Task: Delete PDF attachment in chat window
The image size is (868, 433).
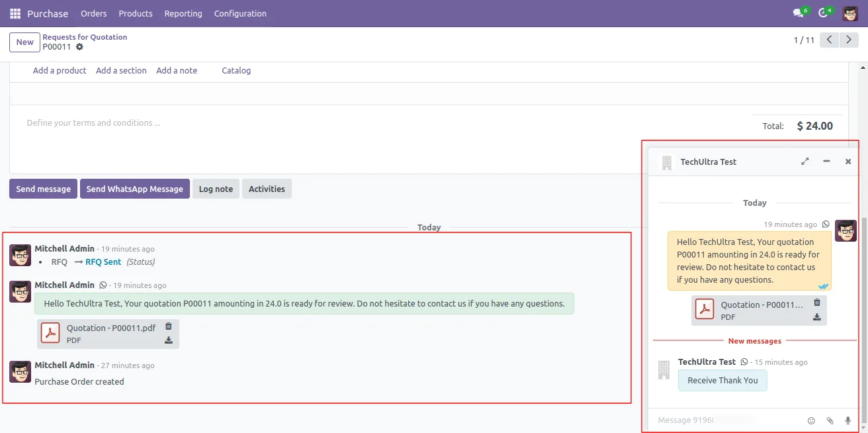Action: (817, 303)
